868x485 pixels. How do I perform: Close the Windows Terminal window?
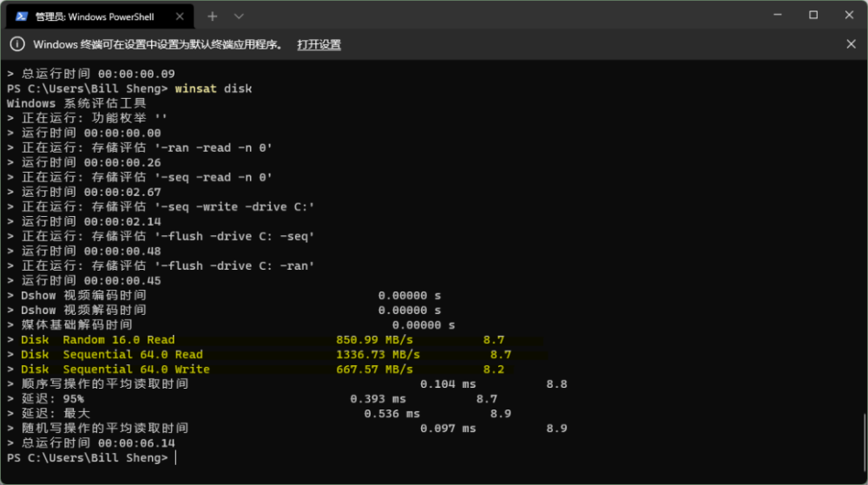851,15
